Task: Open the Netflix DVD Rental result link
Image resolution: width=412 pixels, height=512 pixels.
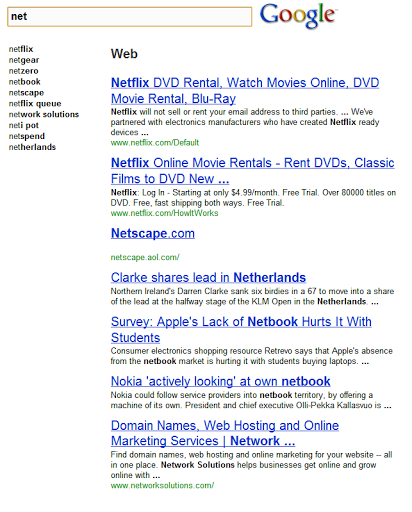Action: [245, 91]
